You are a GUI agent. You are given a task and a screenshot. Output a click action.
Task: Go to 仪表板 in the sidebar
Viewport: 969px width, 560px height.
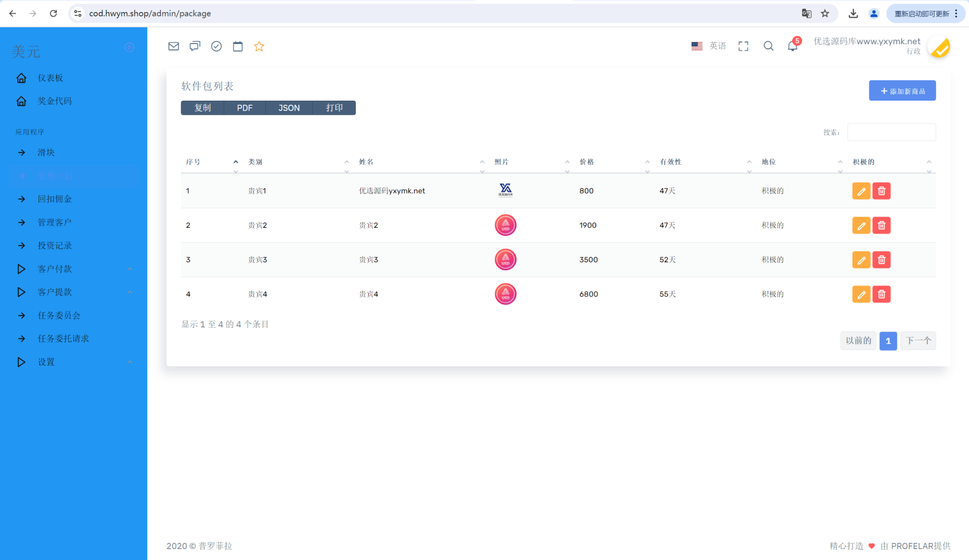point(50,78)
